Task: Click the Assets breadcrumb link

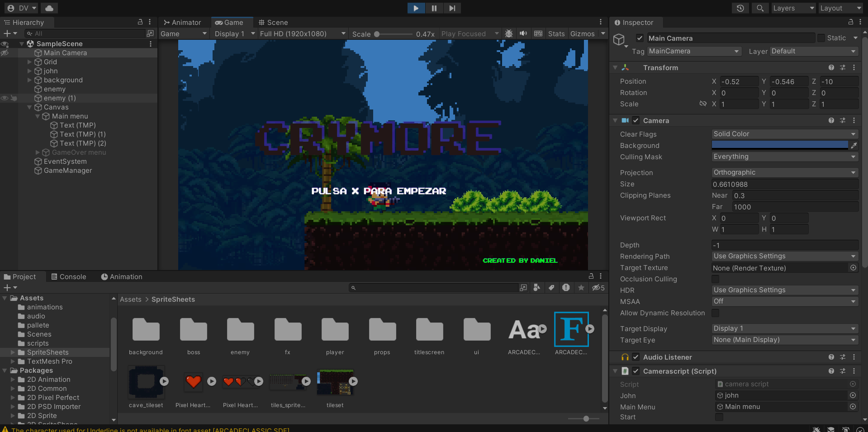Action: click(131, 299)
